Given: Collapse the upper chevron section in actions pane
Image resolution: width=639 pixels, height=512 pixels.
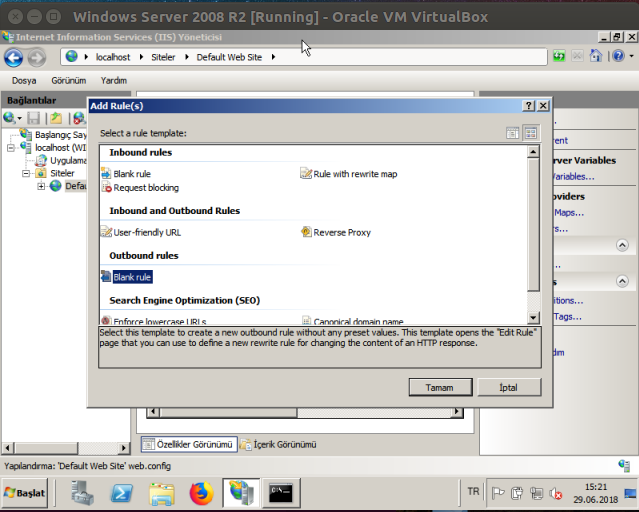Looking at the screenshot, I should (622, 245).
